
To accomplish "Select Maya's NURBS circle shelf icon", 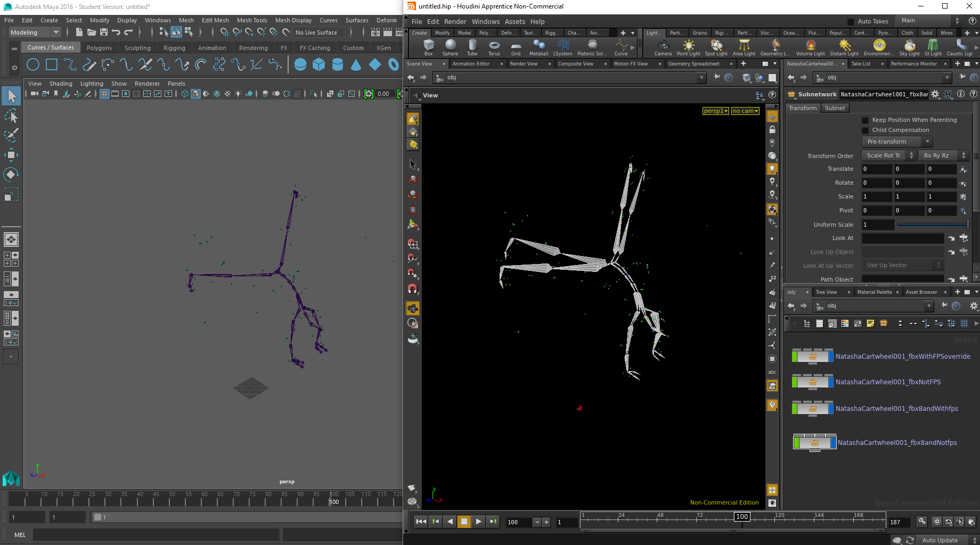I will pos(33,65).
